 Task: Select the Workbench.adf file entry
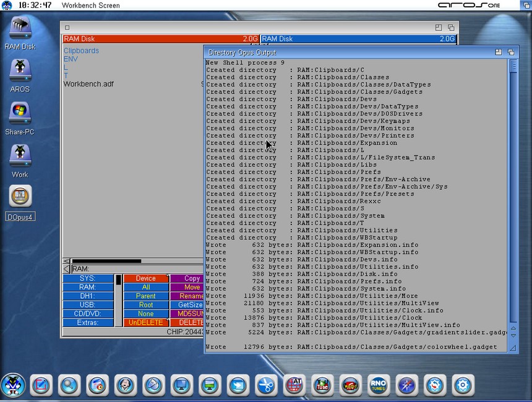pyautogui.click(x=88, y=84)
